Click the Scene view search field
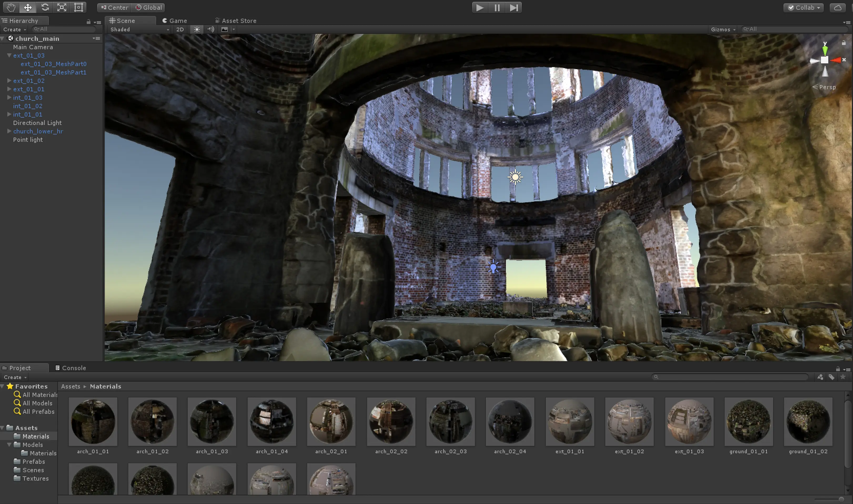The height and width of the screenshot is (504, 853). (795, 29)
